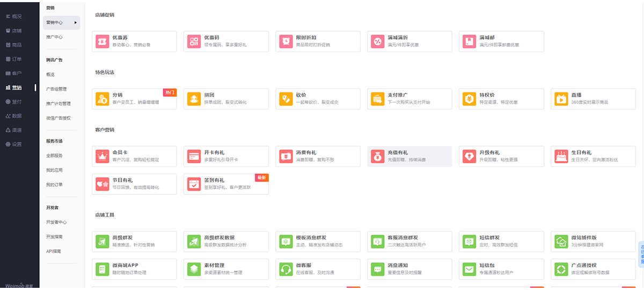The image size is (644, 290).
Task: Click the 广告组管理 link
Action: coord(56,89)
